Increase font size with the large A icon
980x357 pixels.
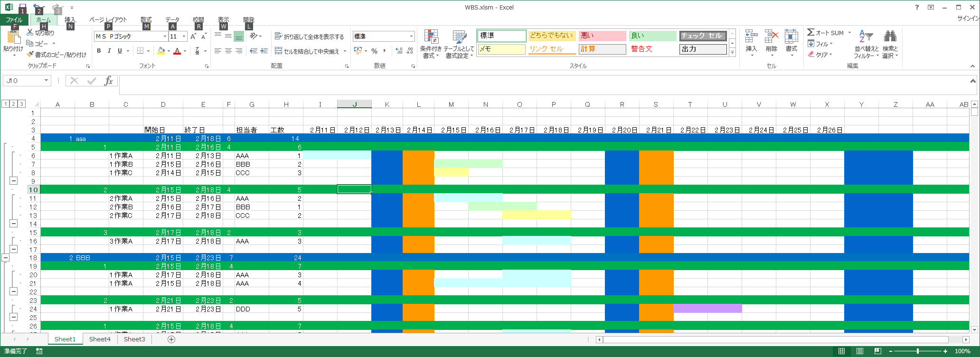[x=193, y=37]
